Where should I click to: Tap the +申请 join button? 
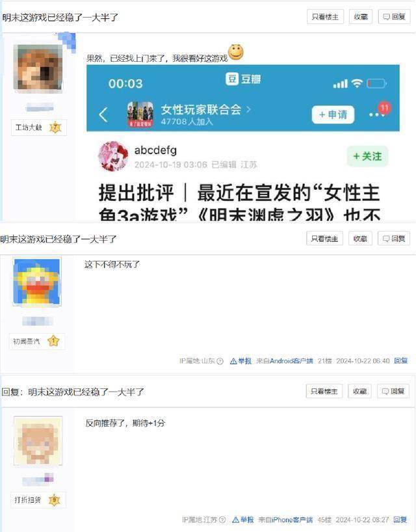333,114
